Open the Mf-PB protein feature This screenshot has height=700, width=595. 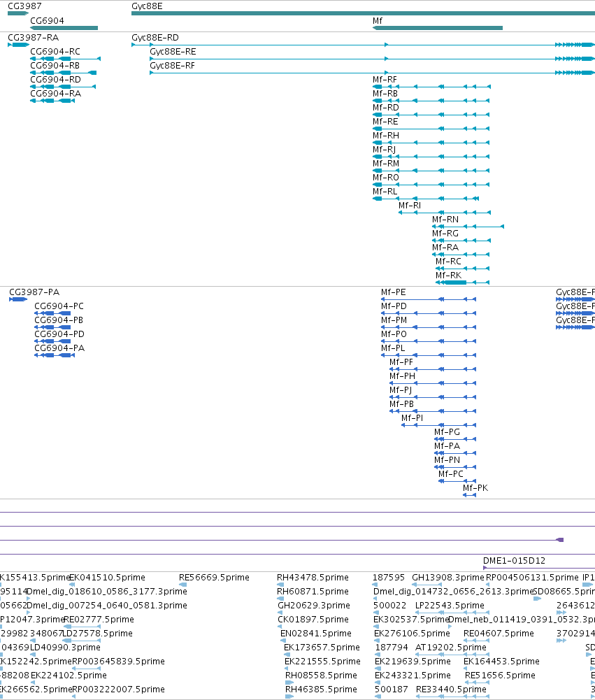[x=433, y=411]
